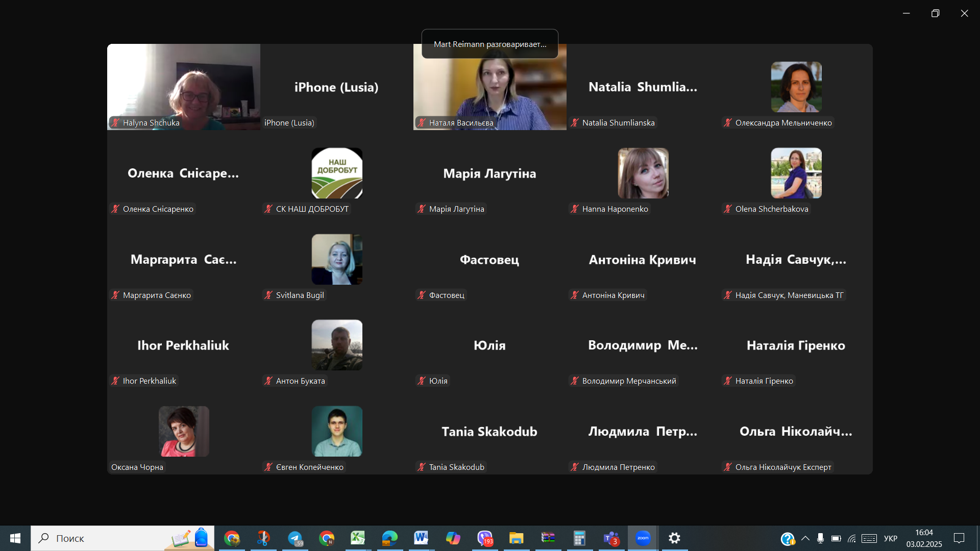Click the Windows Start button
Viewport: 980px width, 551px height.
coord(15,538)
